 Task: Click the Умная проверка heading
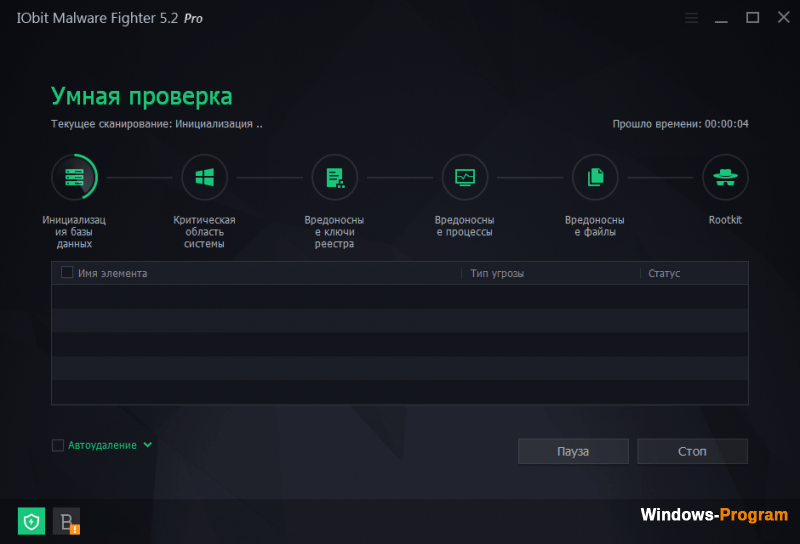tap(141, 96)
